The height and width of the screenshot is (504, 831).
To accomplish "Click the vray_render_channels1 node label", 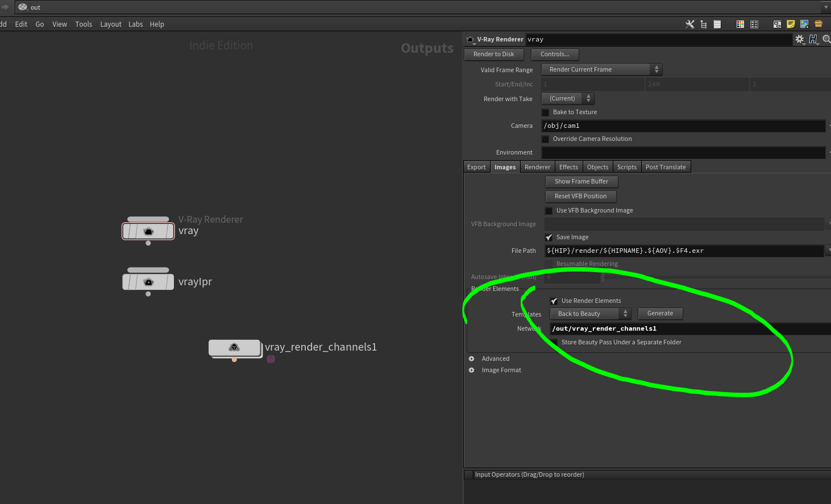I will click(321, 347).
